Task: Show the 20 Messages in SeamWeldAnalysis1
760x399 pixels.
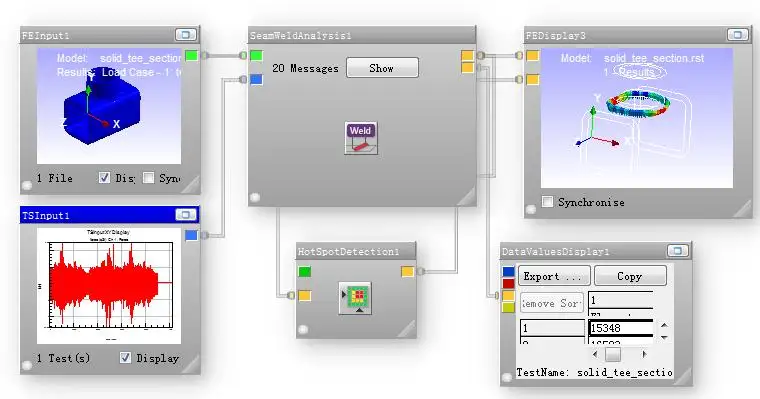Action: (x=382, y=68)
